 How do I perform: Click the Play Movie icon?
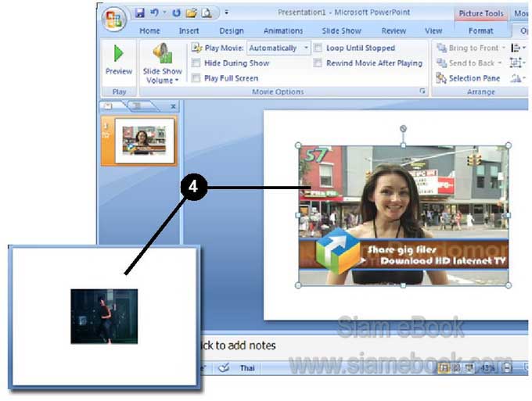coord(196,48)
